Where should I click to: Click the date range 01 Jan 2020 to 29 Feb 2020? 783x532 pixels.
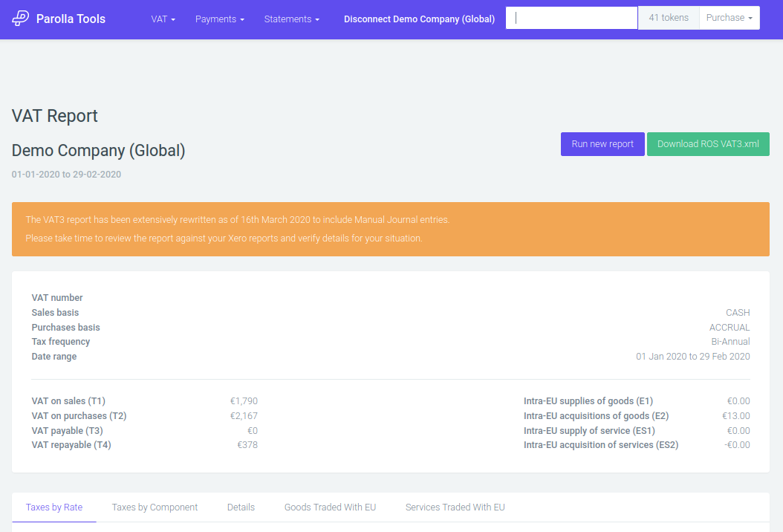692,356
